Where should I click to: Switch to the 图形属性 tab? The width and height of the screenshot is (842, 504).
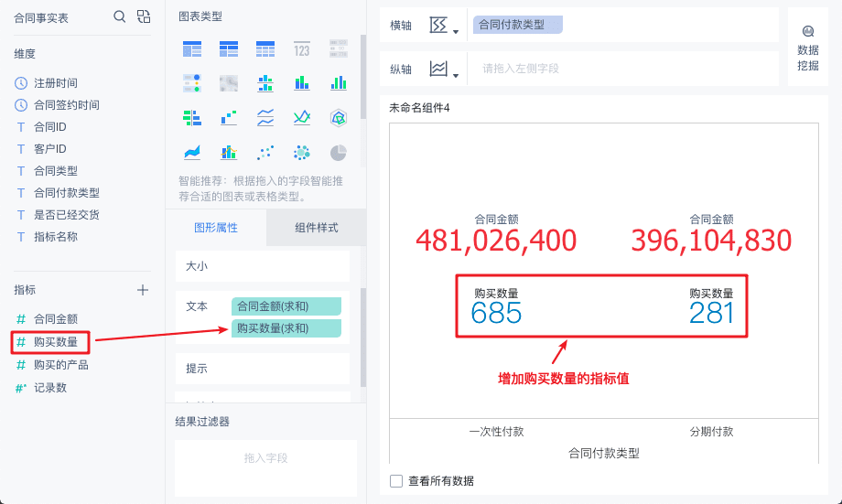216,228
